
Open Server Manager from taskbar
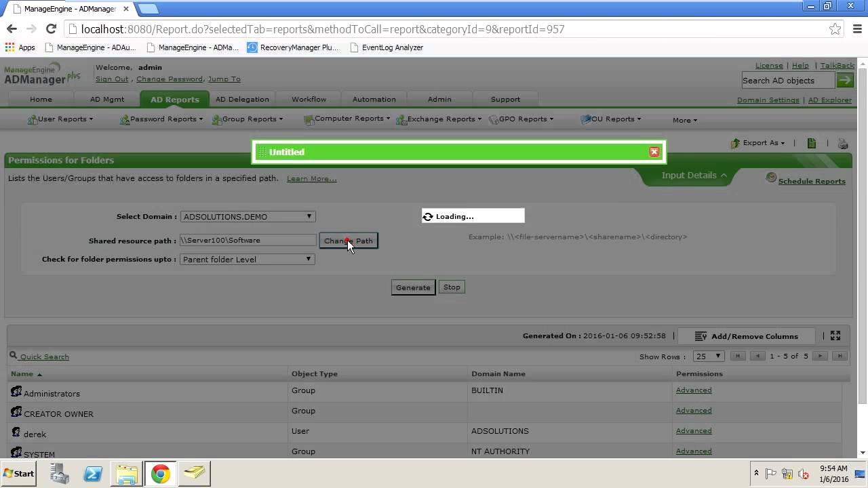pyautogui.click(x=59, y=474)
